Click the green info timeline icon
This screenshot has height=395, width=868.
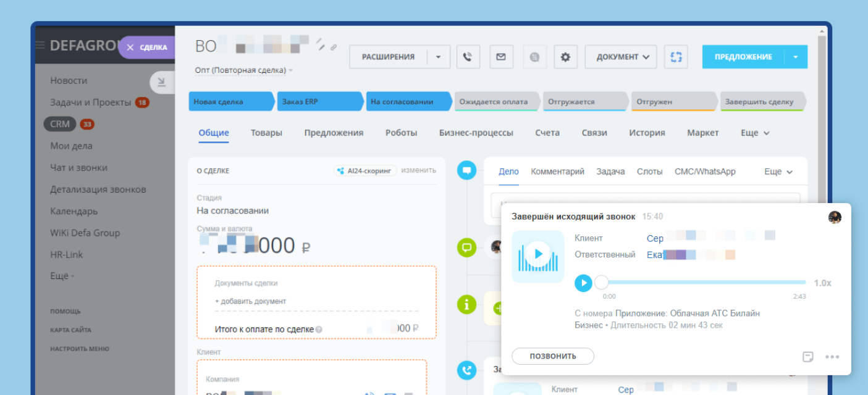coord(466,304)
